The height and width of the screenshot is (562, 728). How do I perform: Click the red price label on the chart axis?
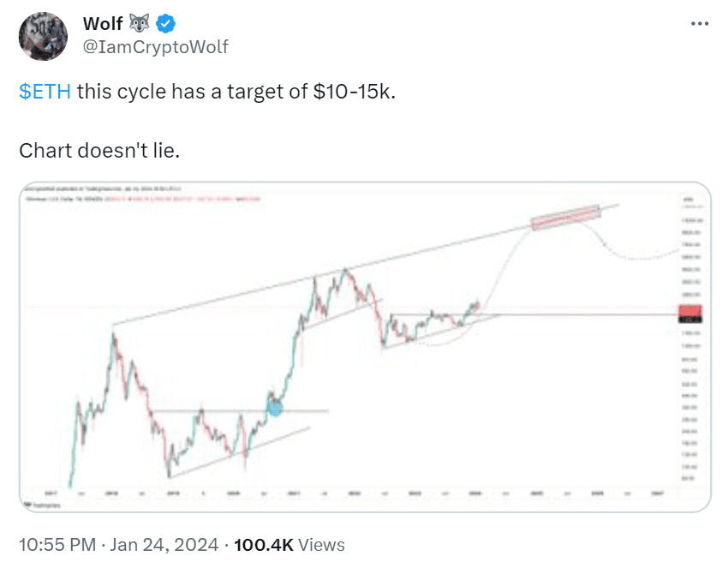pyautogui.click(x=690, y=314)
